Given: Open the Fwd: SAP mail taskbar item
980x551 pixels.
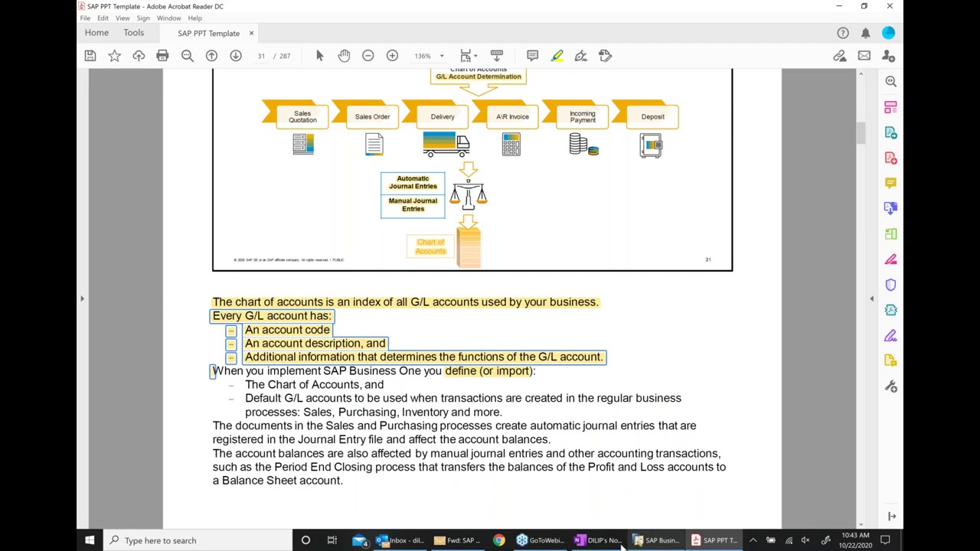Looking at the screenshot, I should point(458,540).
